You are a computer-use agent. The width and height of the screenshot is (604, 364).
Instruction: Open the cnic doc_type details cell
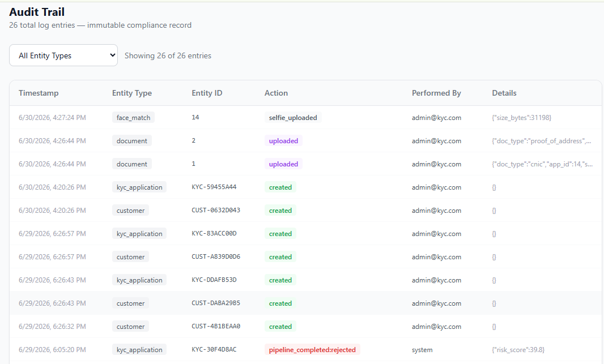[x=542, y=164]
